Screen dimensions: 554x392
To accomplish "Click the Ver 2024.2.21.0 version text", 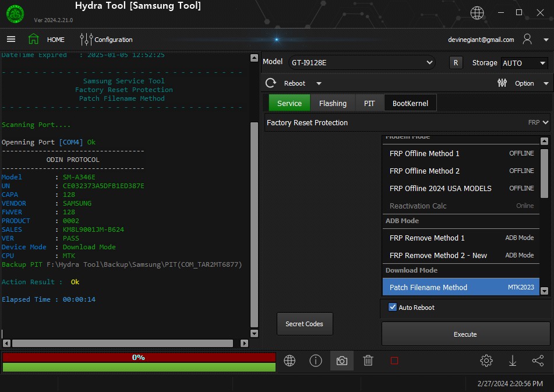I will coord(54,20).
